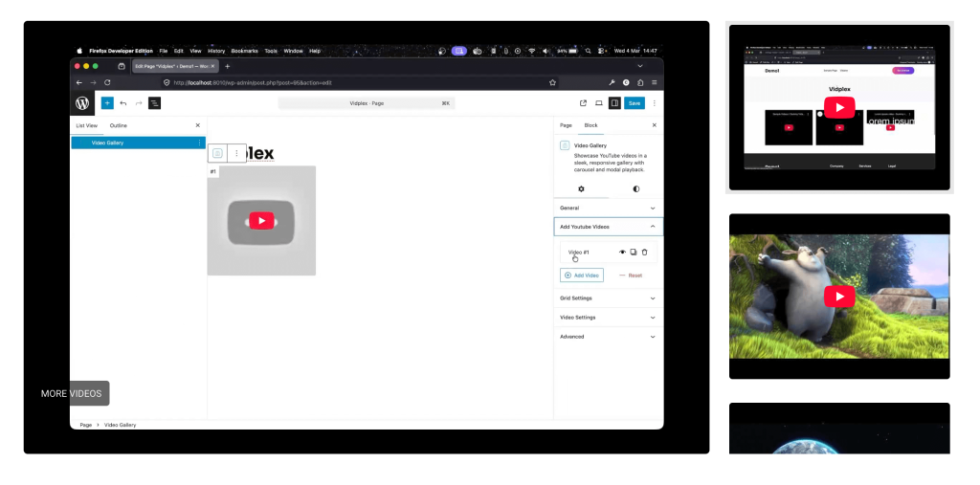Viewport: 980px width, 485px height.
Task: Click the bookmark star in the address bar
Action: tap(552, 83)
